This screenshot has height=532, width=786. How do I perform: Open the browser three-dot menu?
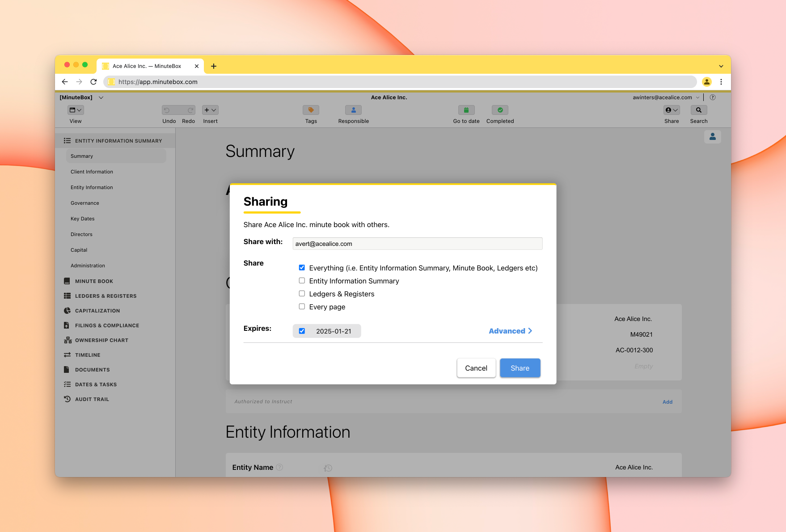(x=721, y=82)
